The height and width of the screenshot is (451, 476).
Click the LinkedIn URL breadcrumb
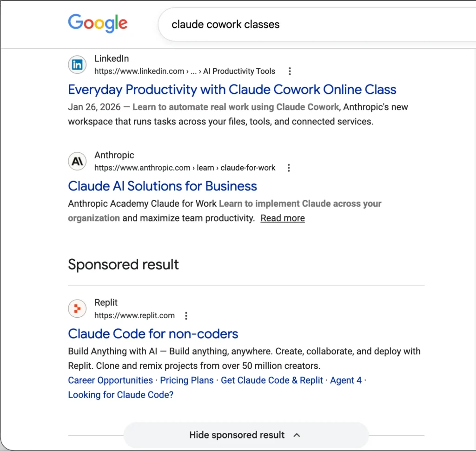coord(185,71)
